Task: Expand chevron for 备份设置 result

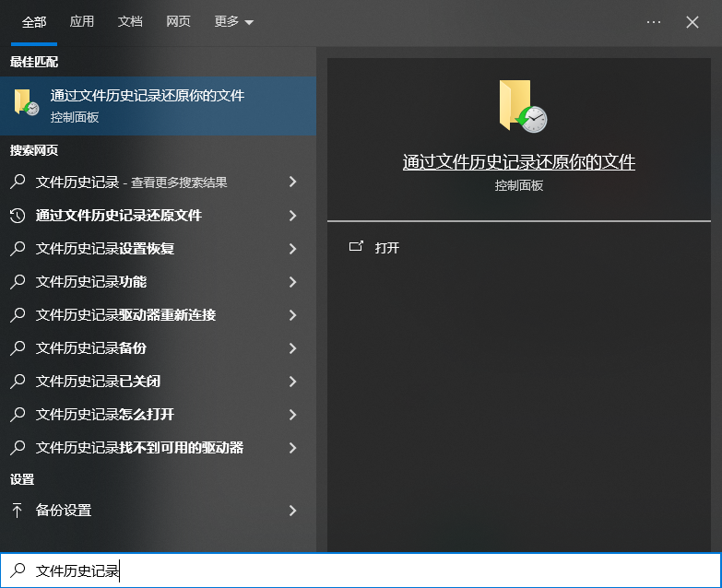Action: click(292, 511)
